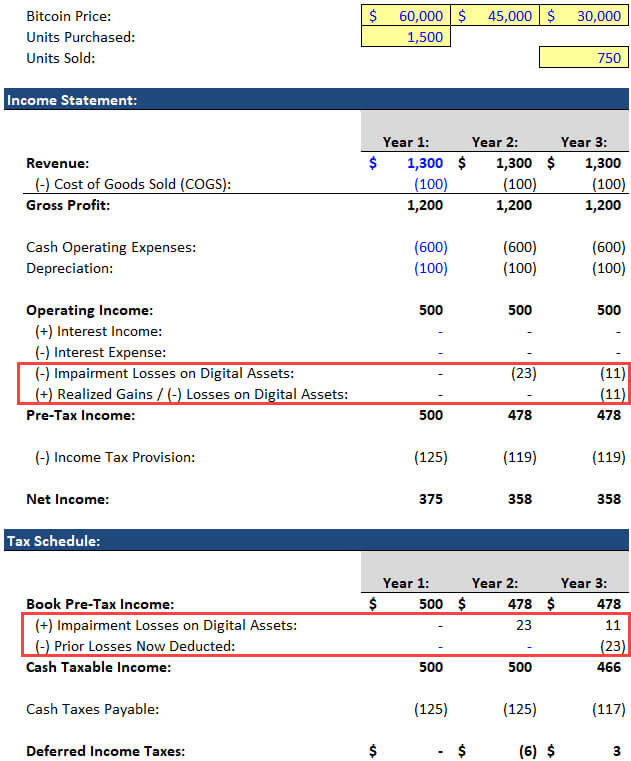631x761 pixels.
Task: Click the 'Bitcoin Price:' label
Action: [68, 17]
